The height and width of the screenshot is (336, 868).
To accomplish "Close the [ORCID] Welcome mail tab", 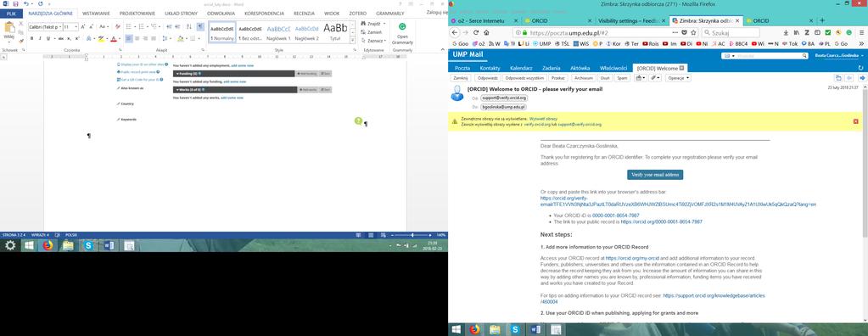I will pyautogui.click(x=682, y=68).
